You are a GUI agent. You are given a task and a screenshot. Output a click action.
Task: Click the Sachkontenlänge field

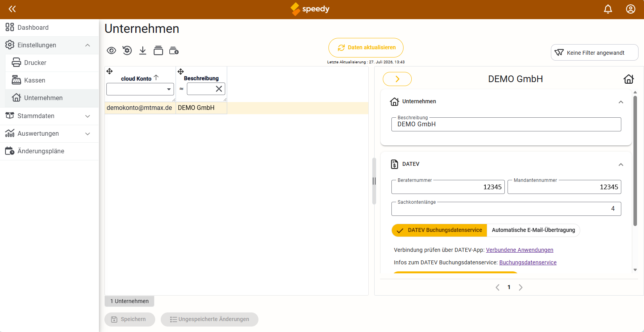[506, 209]
